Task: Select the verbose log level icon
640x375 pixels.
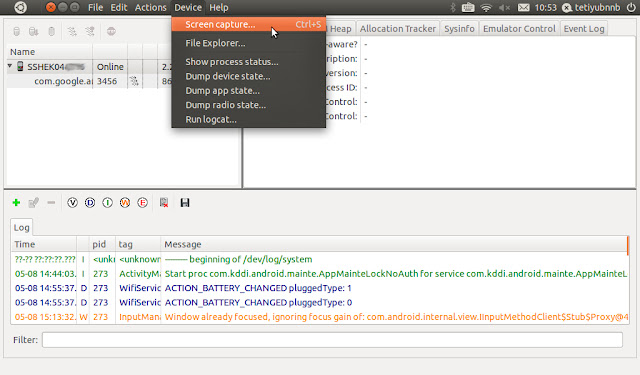Action: pyautogui.click(x=72, y=203)
